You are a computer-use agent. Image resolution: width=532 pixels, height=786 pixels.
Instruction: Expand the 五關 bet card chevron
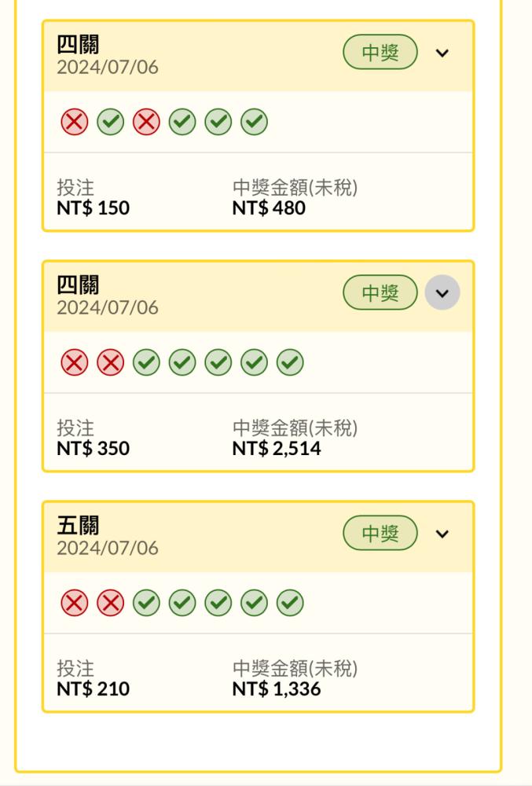pyautogui.click(x=442, y=534)
